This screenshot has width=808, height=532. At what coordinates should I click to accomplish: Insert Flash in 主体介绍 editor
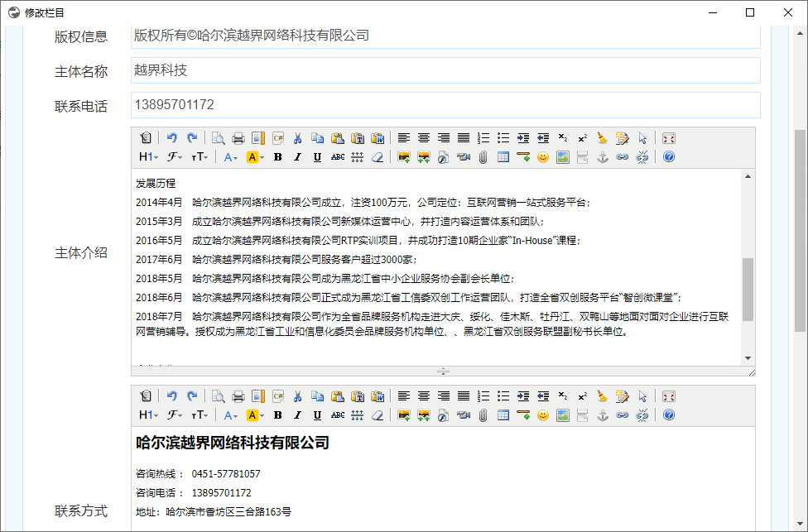click(443, 157)
